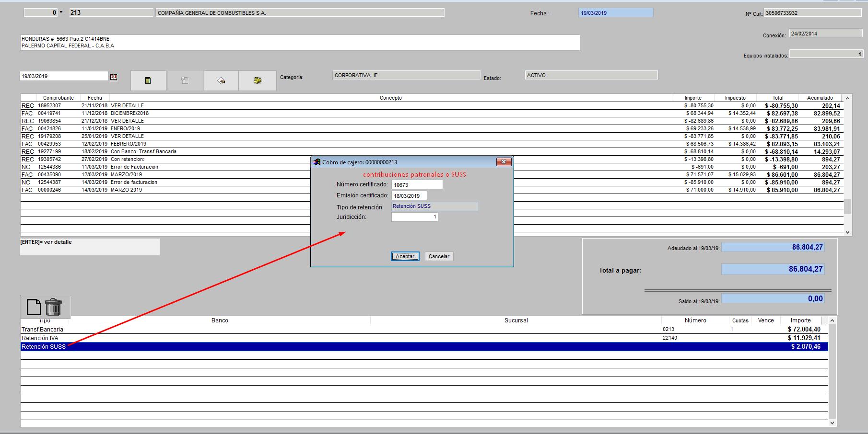Click the Número certificado input field
The height and width of the screenshot is (434, 868).
pyautogui.click(x=416, y=185)
